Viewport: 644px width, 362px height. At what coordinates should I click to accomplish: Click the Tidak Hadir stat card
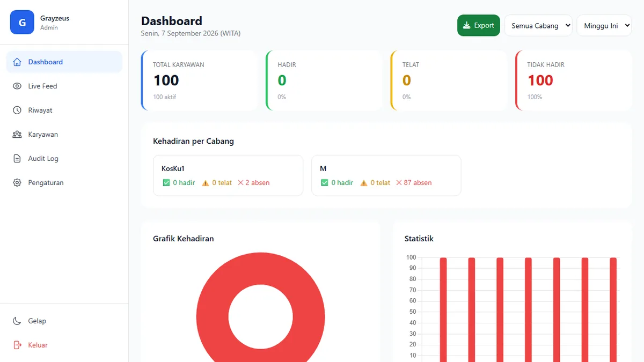click(574, 80)
